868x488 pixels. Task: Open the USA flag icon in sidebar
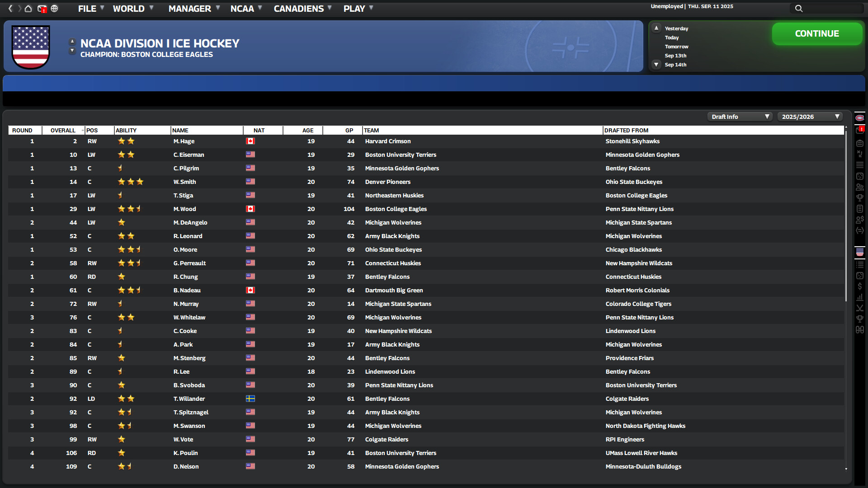(860, 252)
